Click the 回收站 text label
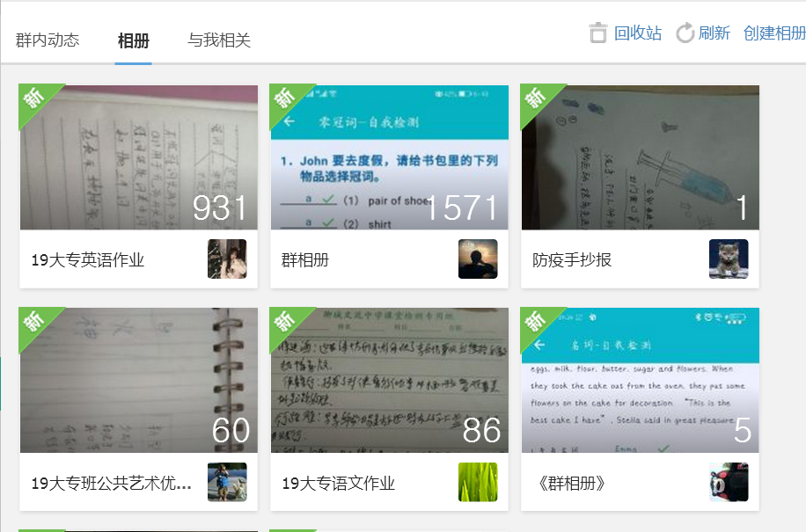Image resolution: width=806 pixels, height=532 pixels. [638, 33]
